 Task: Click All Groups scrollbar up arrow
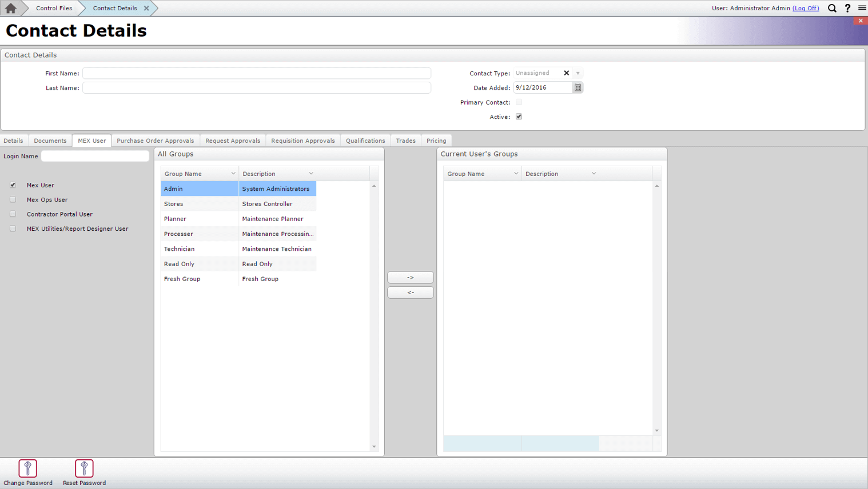tap(374, 186)
